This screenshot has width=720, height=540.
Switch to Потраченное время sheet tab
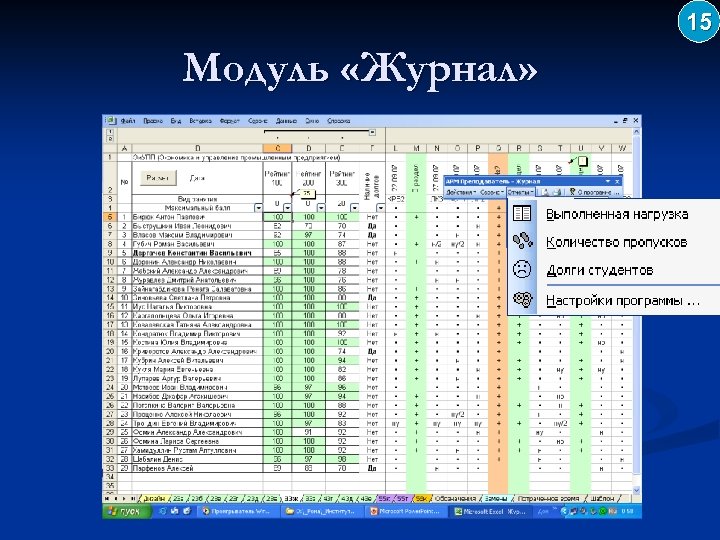click(548, 498)
